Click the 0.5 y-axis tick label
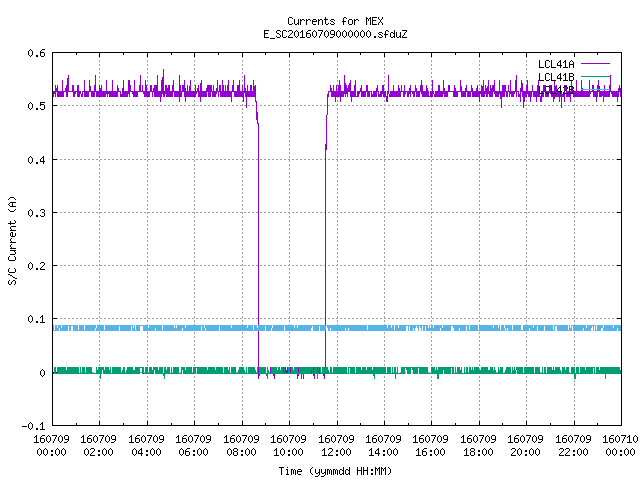This screenshot has width=640, height=480. 36,106
